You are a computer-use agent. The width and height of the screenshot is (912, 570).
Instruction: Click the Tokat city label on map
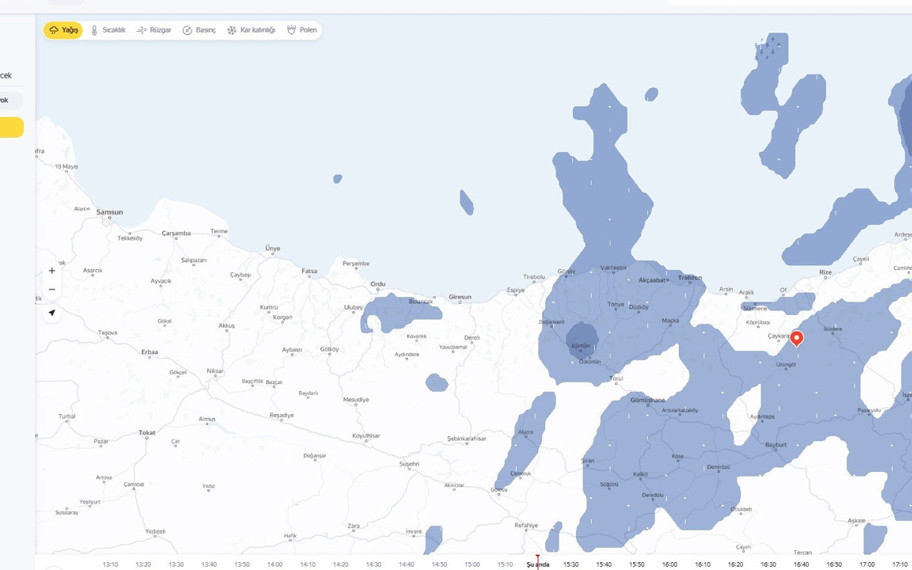click(x=147, y=432)
